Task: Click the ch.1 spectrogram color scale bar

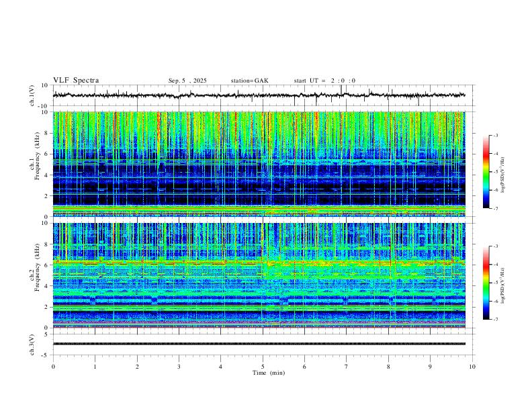Action: (x=486, y=172)
